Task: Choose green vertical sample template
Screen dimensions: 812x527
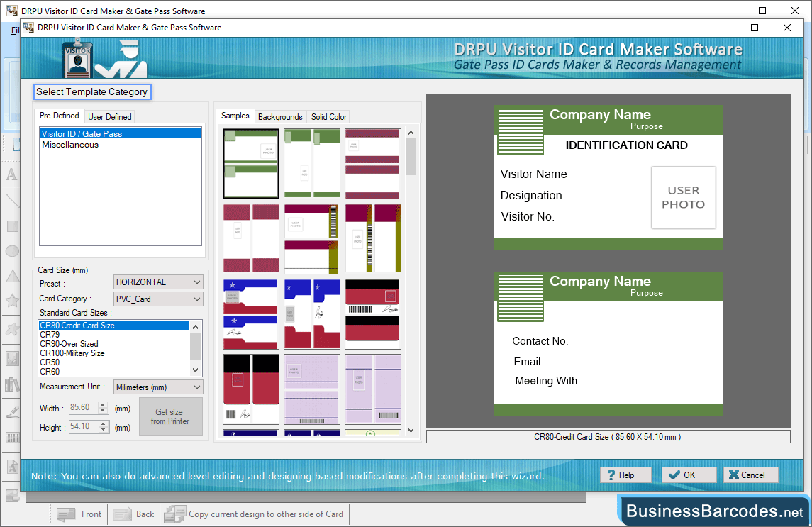Action: pos(312,164)
